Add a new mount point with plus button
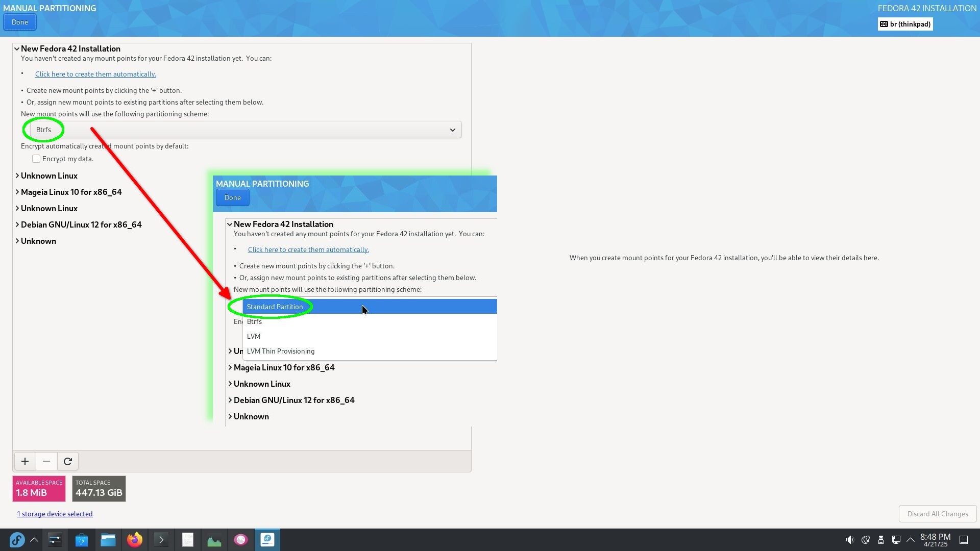 [x=25, y=461]
